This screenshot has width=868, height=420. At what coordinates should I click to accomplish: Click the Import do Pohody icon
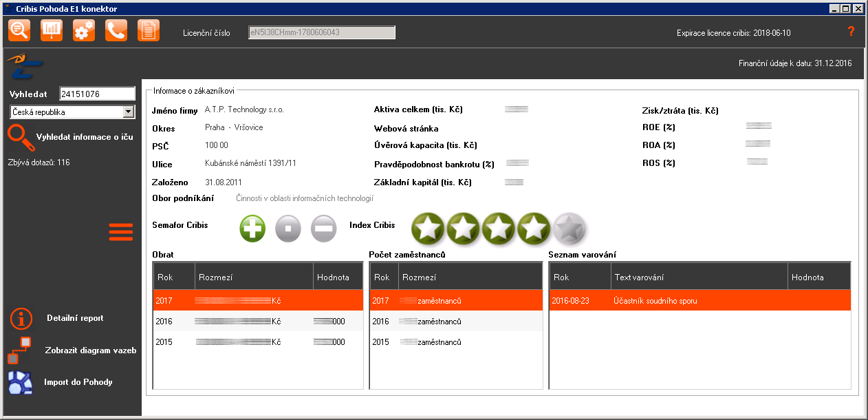click(20, 382)
